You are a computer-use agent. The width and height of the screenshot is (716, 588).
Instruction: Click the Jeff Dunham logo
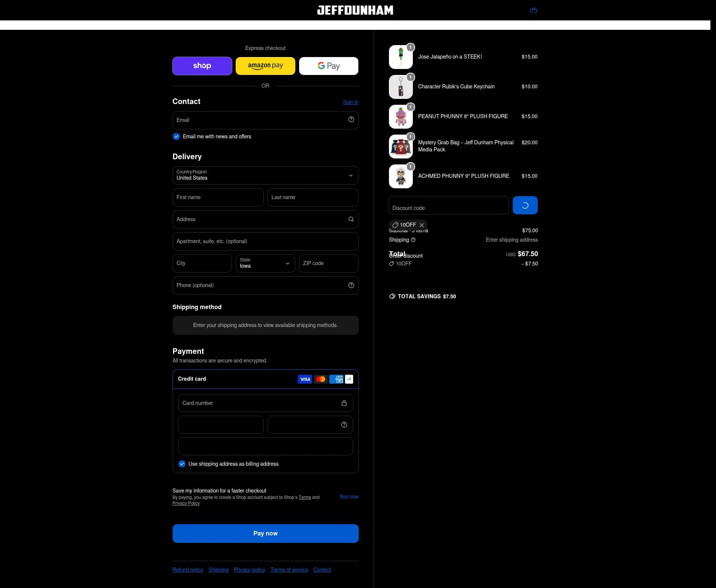click(355, 10)
